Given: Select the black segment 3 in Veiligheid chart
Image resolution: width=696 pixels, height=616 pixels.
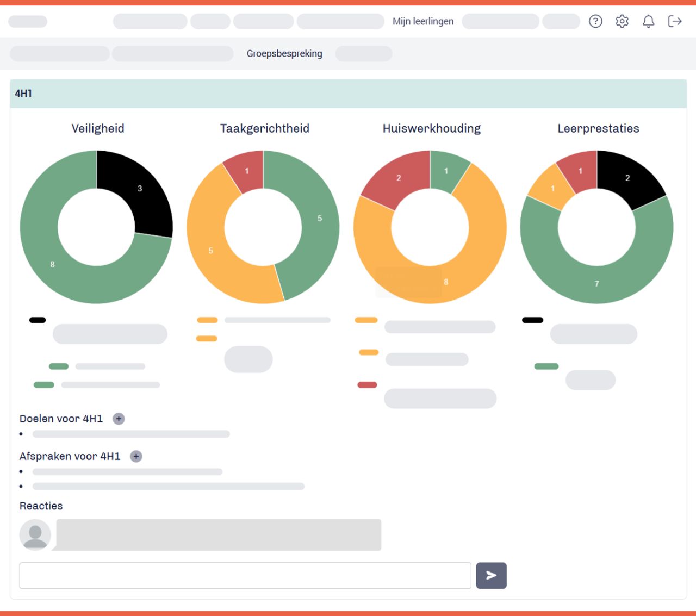Looking at the screenshot, I should (139, 188).
